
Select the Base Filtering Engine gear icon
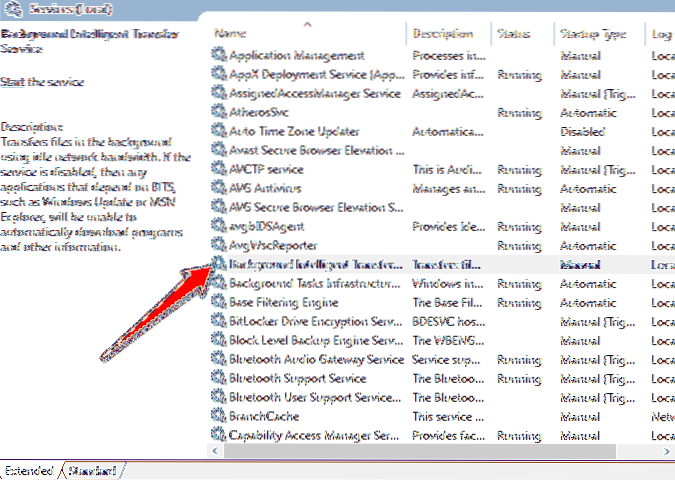tap(220, 303)
